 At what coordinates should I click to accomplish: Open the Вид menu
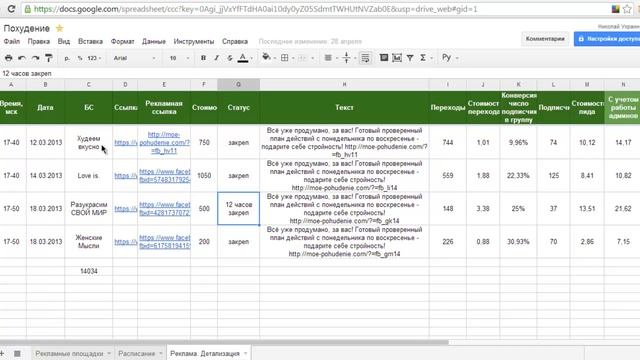pos(64,42)
